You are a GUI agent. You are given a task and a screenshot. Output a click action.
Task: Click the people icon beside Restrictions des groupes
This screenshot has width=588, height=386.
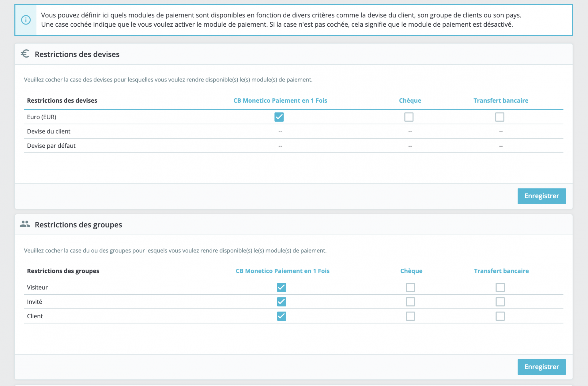click(25, 224)
